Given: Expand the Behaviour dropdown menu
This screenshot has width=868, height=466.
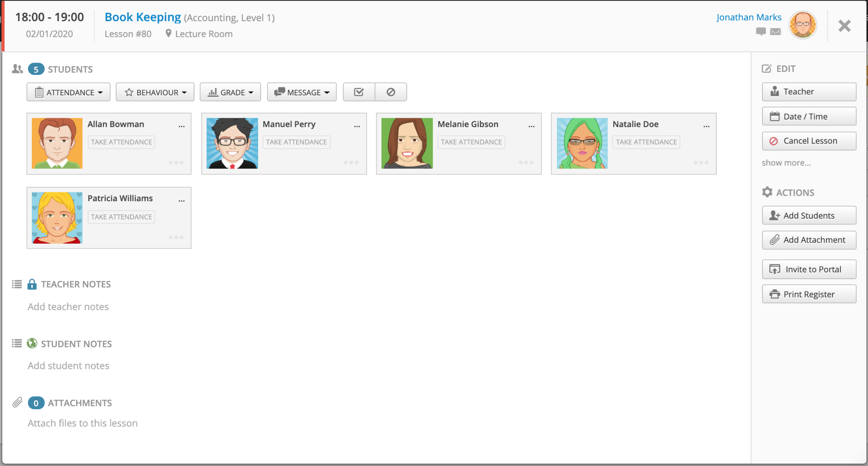Looking at the screenshot, I should (155, 92).
